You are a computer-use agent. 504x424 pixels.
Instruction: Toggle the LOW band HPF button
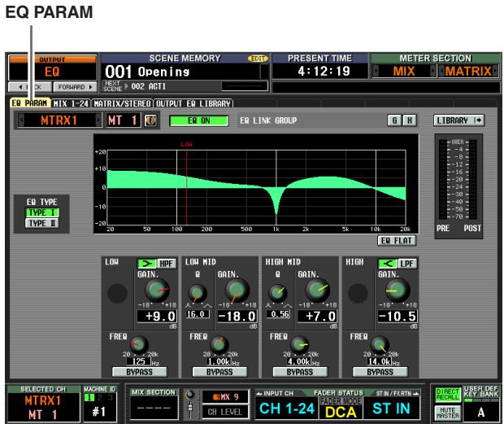[x=167, y=264]
